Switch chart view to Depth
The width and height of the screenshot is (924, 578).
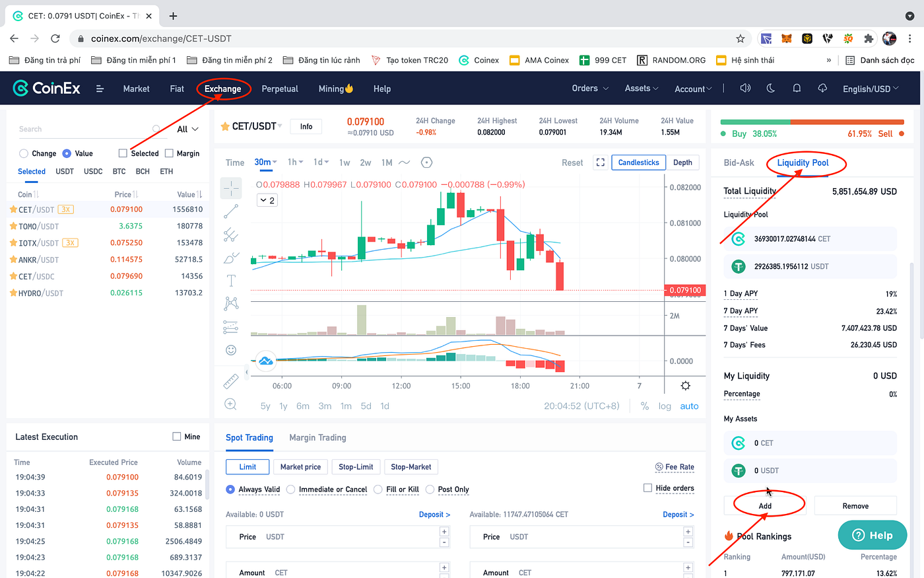682,163
